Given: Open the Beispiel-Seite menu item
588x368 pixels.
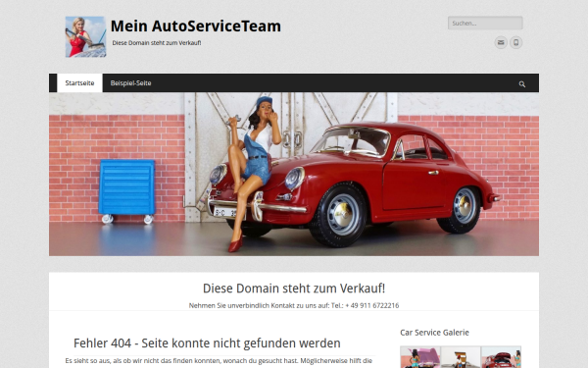Looking at the screenshot, I should click(131, 83).
